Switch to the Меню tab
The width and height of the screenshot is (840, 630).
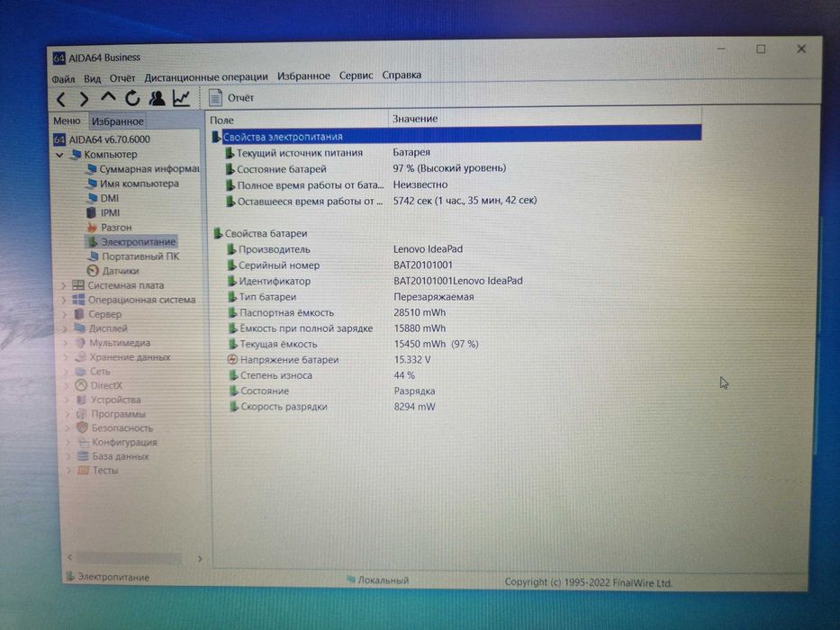click(x=67, y=121)
